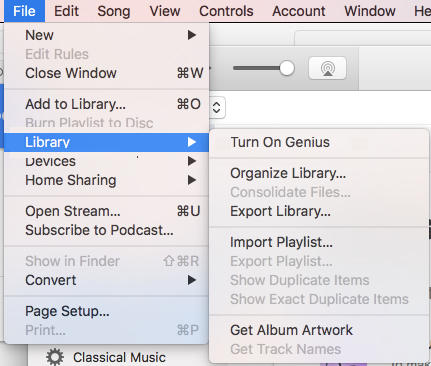Adjust the volume slider knob
The width and height of the screenshot is (431, 366).
click(287, 68)
